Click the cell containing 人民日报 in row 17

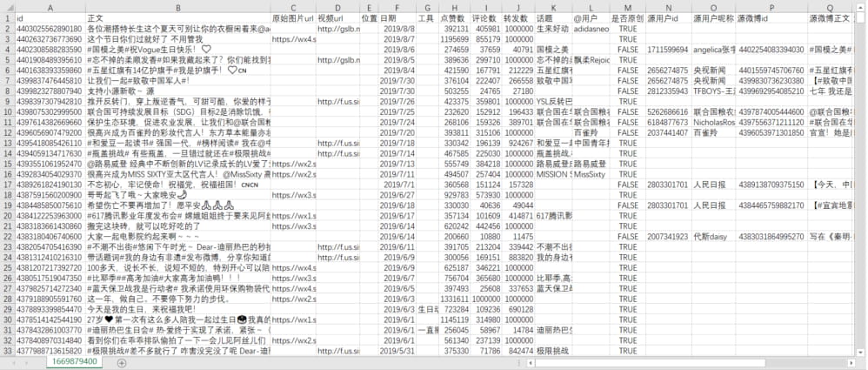(713, 185)
